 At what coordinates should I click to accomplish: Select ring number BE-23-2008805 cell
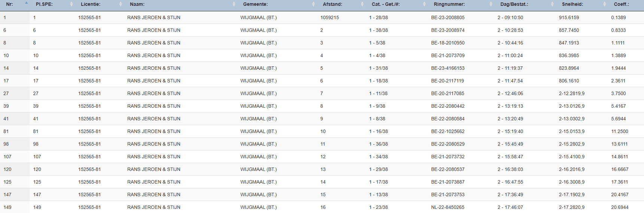[447, 18]
